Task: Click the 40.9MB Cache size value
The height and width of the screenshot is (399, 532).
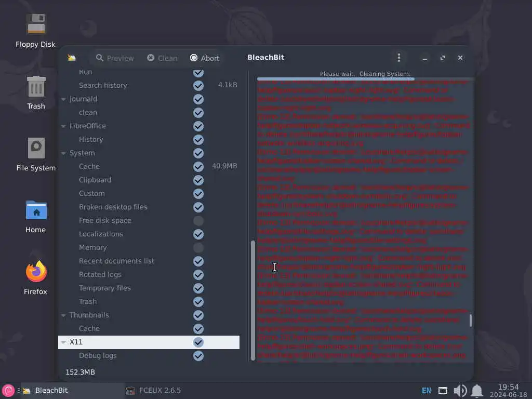Action: point(224,166)
